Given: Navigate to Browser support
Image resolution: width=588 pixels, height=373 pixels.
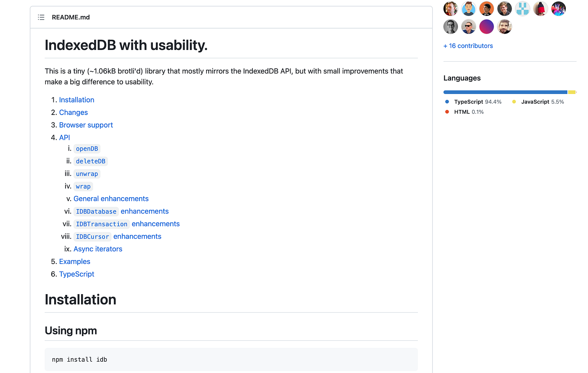Looking at the screenshot, I should coord(86,125).
